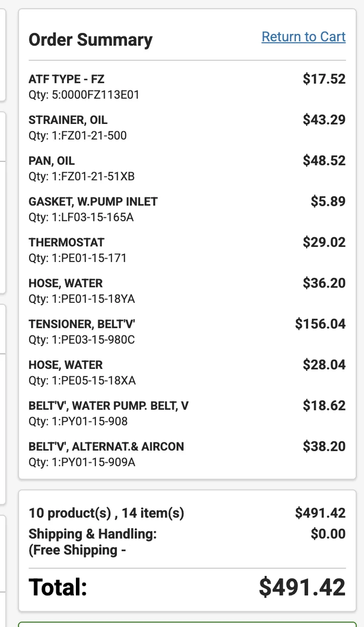Click the THERMOSTAT product name
364x627 pixels.
tap(67, 242)
